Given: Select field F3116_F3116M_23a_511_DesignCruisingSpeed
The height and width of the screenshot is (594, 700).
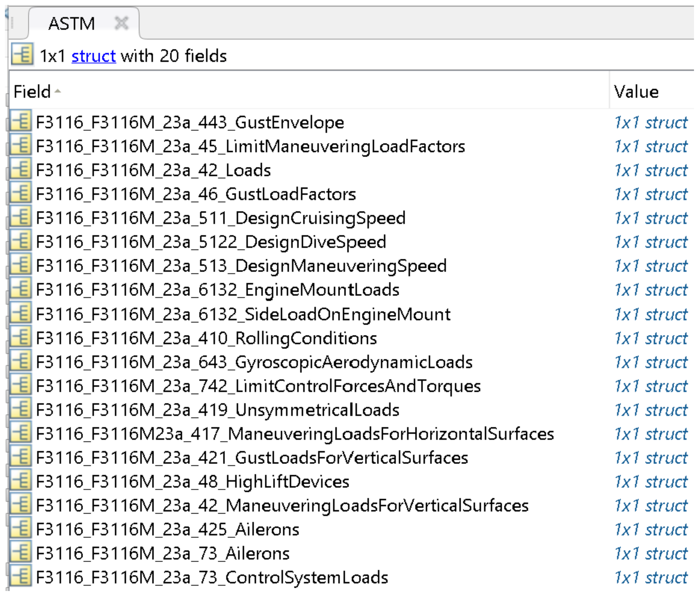Looking at the screenshot, I should [221, 218].
